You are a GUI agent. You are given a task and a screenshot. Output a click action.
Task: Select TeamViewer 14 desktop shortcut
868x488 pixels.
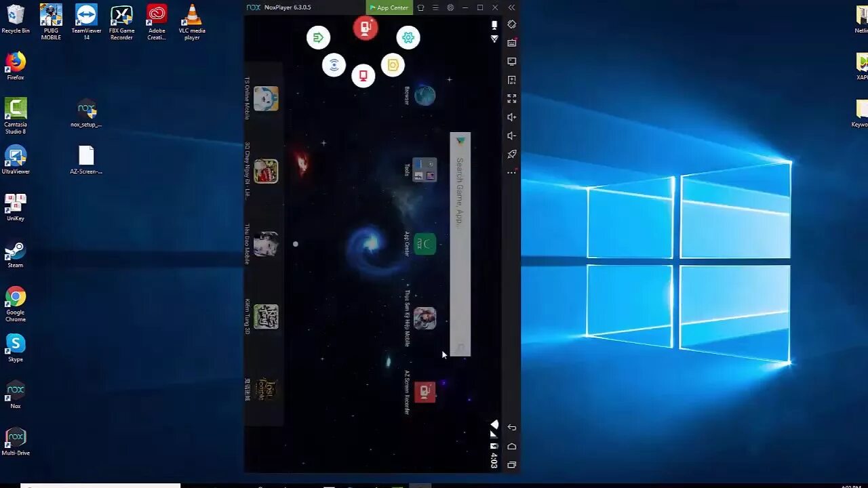(86, 21)
